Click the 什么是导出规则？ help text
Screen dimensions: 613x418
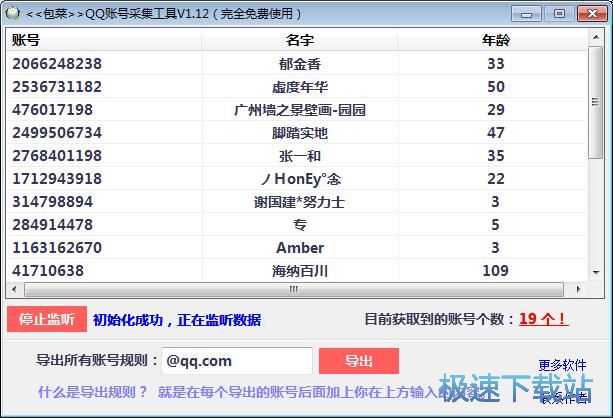point(93,392)
